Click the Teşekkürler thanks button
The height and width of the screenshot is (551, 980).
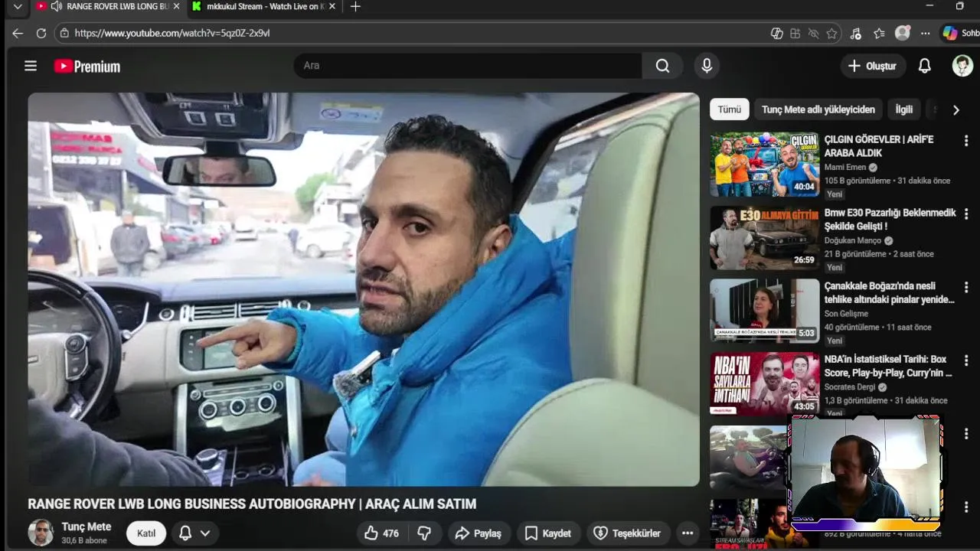pos(628,533)
